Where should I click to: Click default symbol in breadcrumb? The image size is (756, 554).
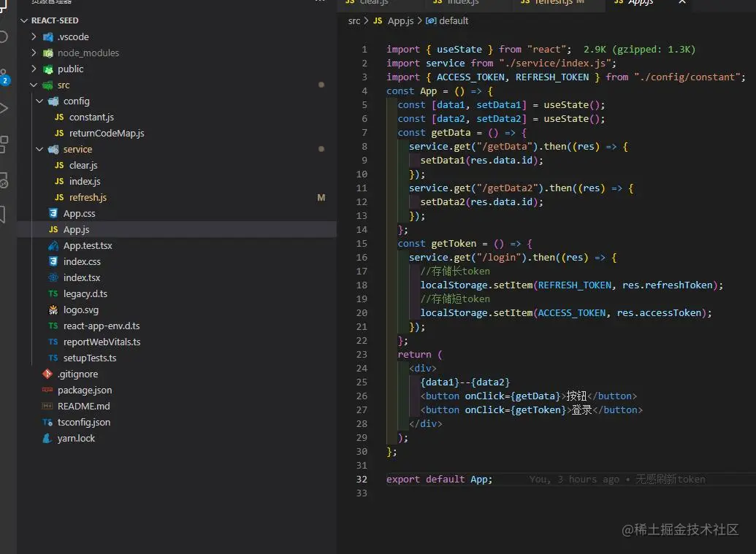click(x=453, y=20)
